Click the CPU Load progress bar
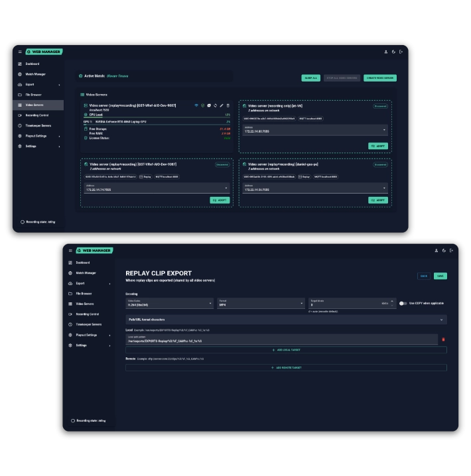The image size is (471, 476). [x=157, y=117]
